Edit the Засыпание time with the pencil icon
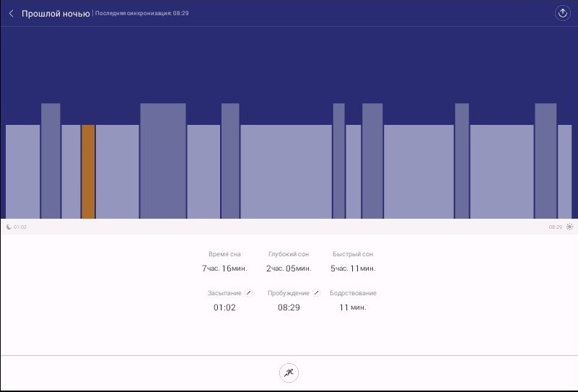 pos(248,293)
